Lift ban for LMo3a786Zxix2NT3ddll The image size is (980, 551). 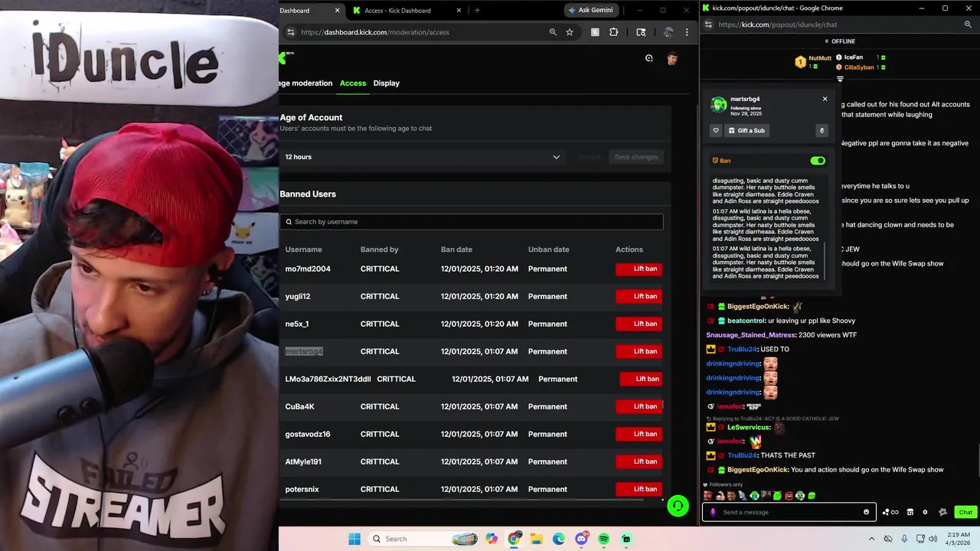point(641,379)
